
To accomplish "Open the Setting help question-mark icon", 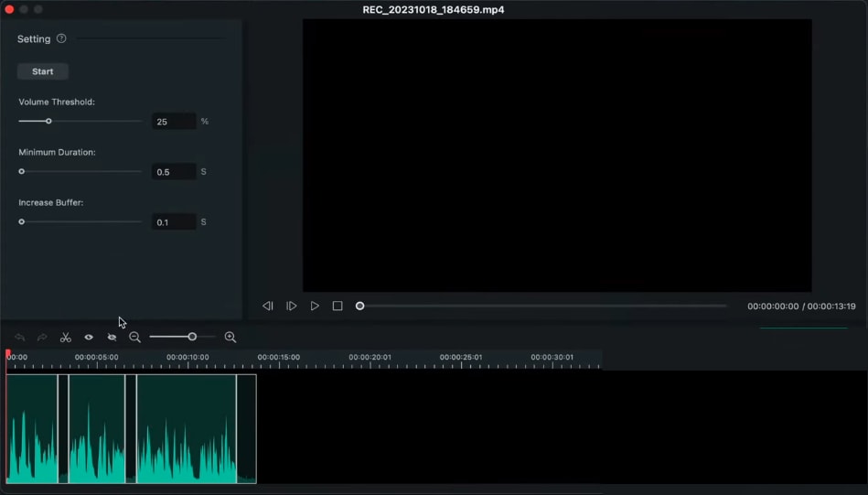I will click(x=61, y=38).
